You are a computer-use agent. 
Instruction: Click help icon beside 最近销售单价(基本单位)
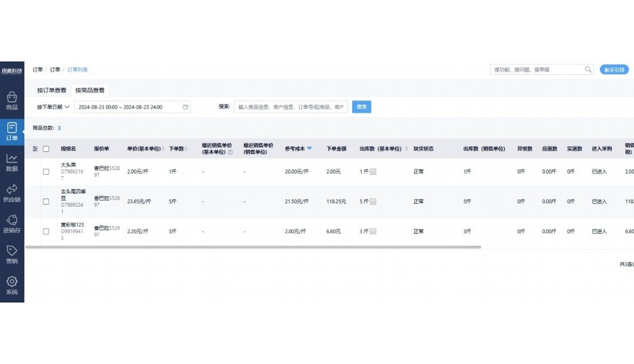pos(230,152)
